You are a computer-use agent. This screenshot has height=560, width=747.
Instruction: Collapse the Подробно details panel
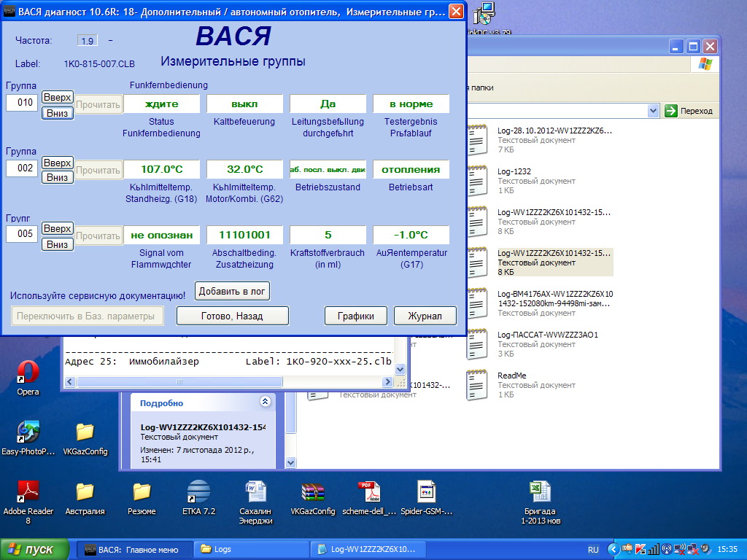click(x=266, y=402)
